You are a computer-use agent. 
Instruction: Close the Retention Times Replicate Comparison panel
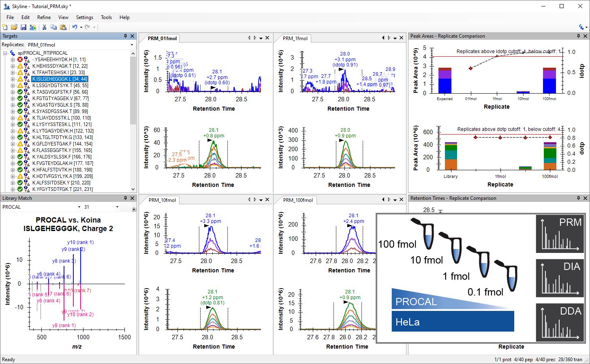(585, 198)
